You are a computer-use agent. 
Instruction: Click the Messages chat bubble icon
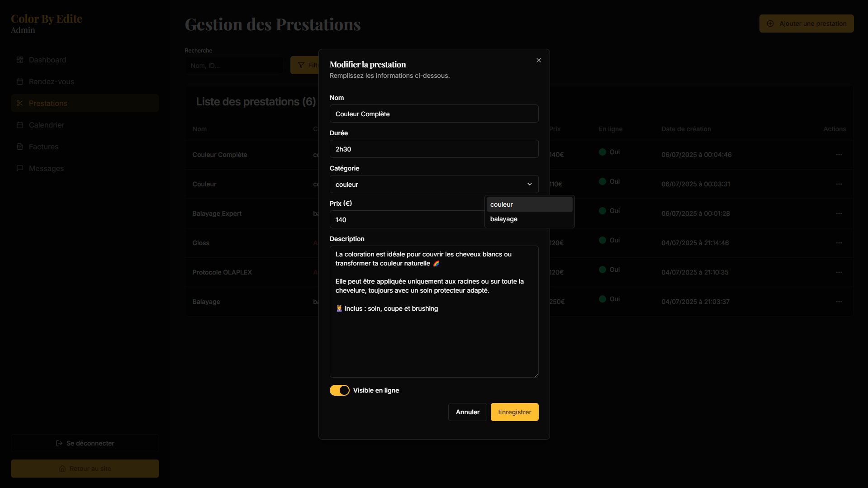[x=20, y=168]
